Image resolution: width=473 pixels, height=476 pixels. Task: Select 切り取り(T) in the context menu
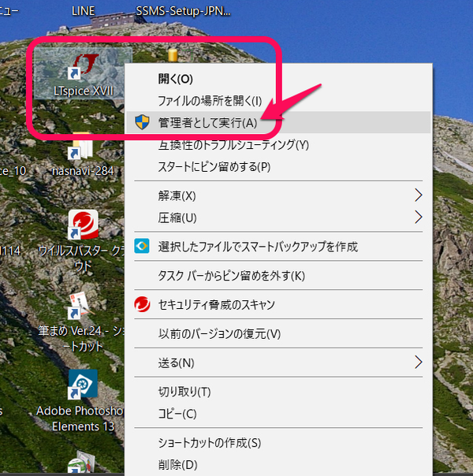point(184,392)
